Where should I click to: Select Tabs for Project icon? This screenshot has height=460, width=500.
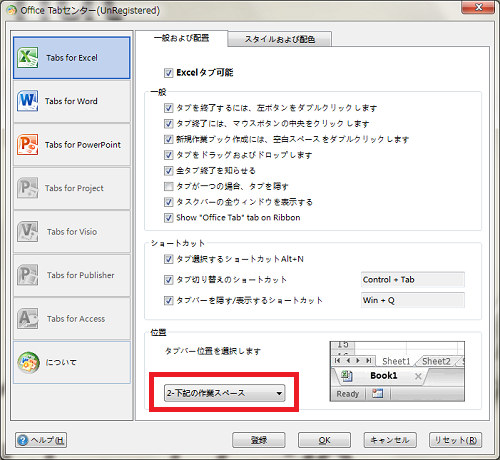coord(28,188)
